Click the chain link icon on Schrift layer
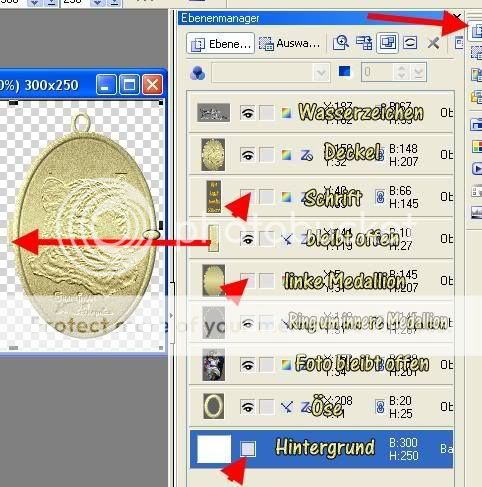The image size is (482, 487). (380, 197)
